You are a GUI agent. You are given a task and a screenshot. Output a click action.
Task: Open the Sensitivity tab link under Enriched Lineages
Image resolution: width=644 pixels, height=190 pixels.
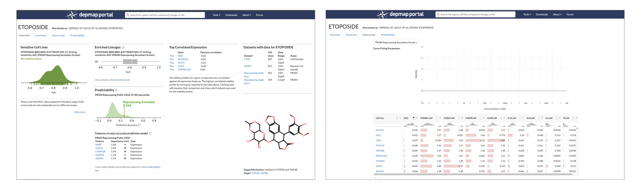tap(122, 80)
